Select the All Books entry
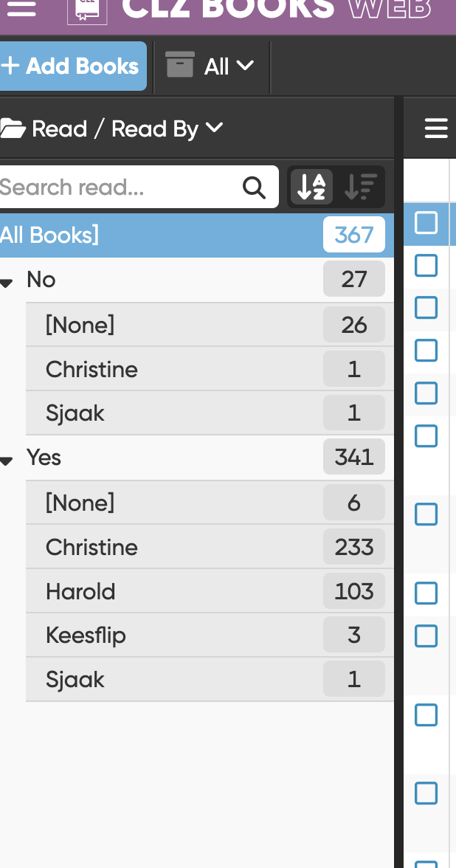456x868 pixels. (49, 235)
